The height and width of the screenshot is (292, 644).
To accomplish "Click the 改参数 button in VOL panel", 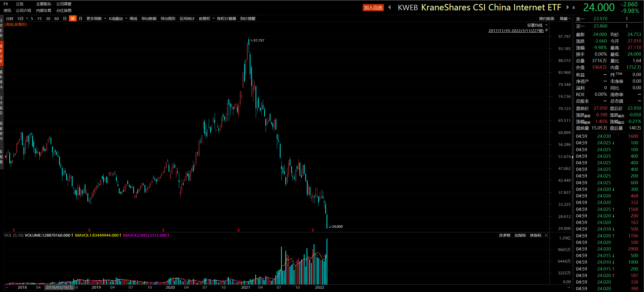I will [x=505, y=235].
